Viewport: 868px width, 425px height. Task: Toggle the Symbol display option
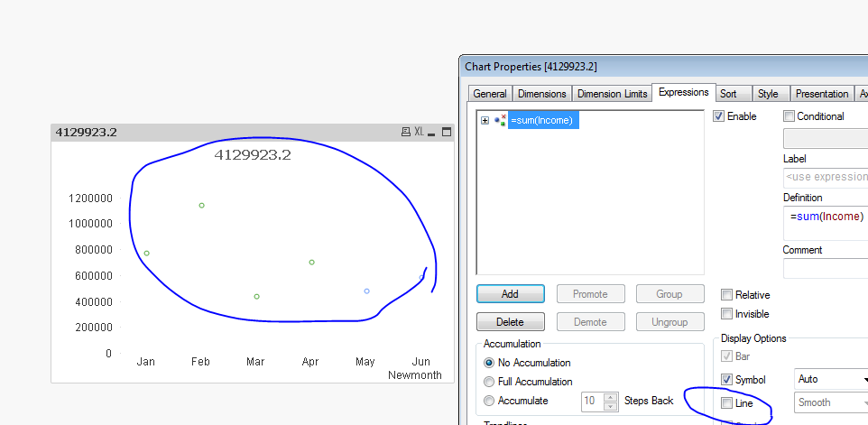click(727, 380)
